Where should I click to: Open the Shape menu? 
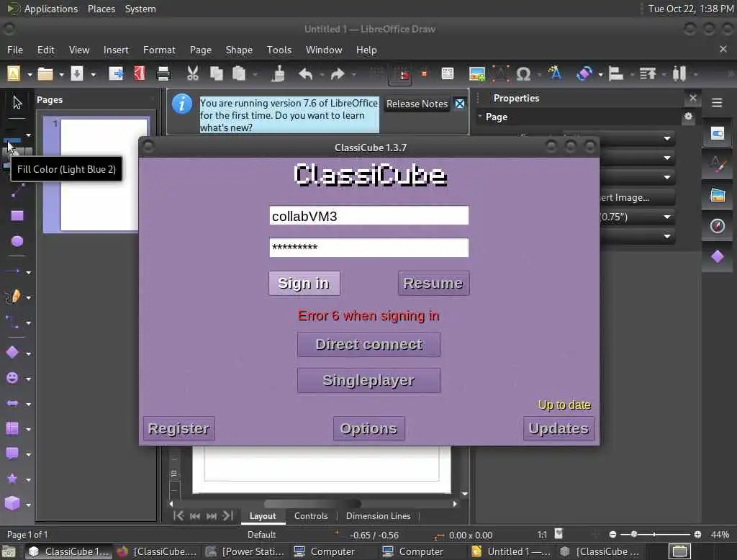coord(239,50)
